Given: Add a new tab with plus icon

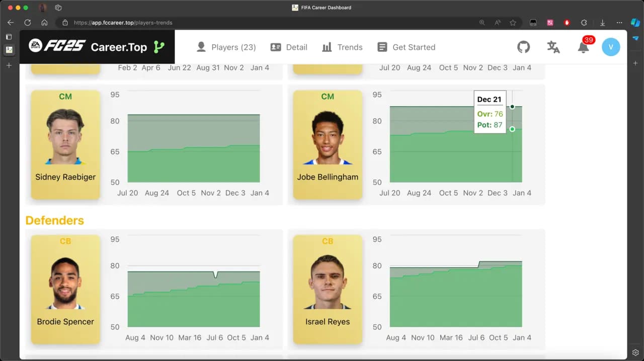Looking at the screenshot, I should (9, 65).
